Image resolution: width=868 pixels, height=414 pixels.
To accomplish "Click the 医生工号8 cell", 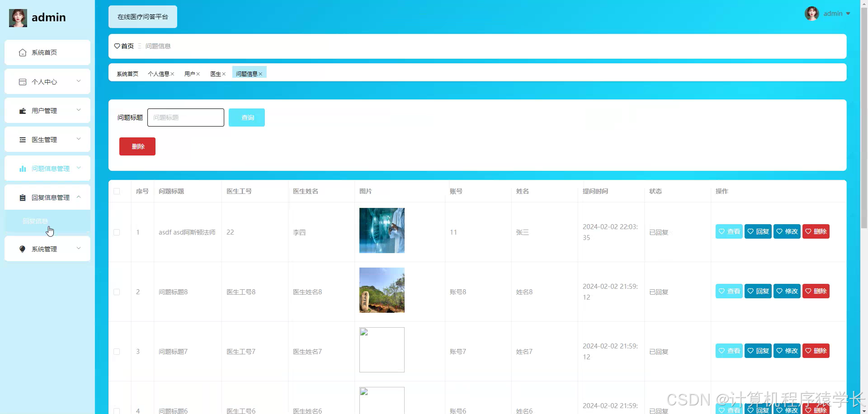I will [x=241, y=292].
